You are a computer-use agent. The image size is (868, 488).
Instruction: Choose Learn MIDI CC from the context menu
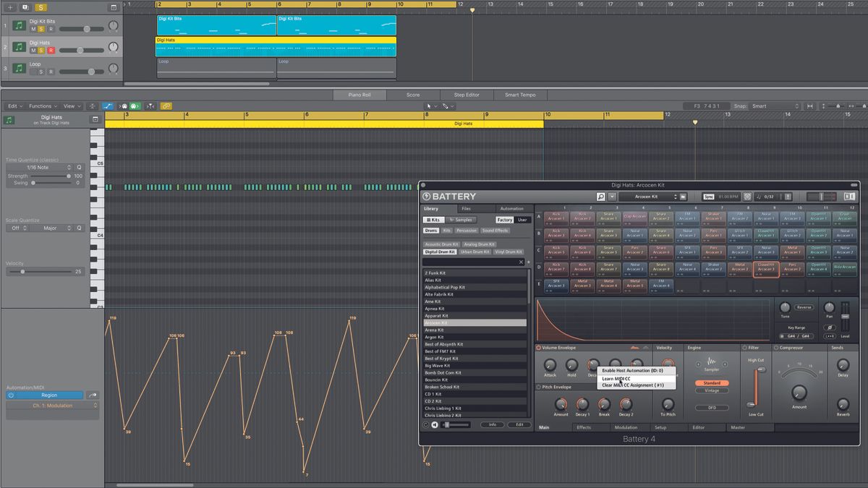click(x=615, y=379)
